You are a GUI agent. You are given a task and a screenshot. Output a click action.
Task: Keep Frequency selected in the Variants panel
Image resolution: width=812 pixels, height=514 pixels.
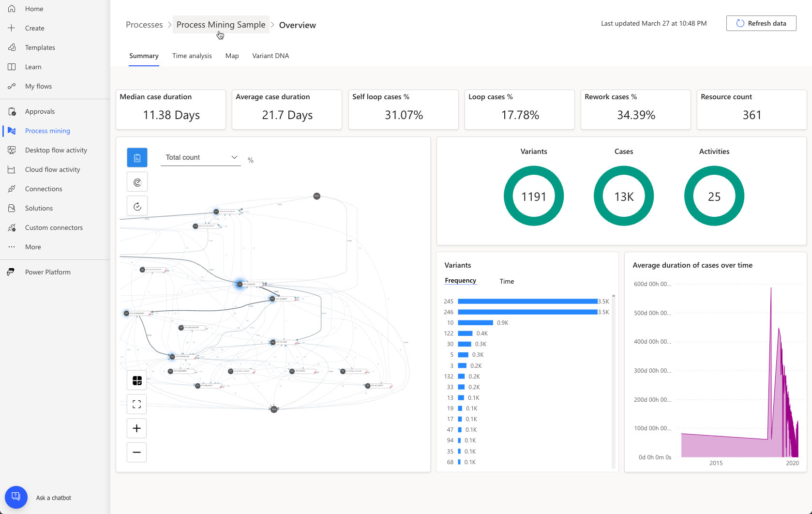point(460,280)
